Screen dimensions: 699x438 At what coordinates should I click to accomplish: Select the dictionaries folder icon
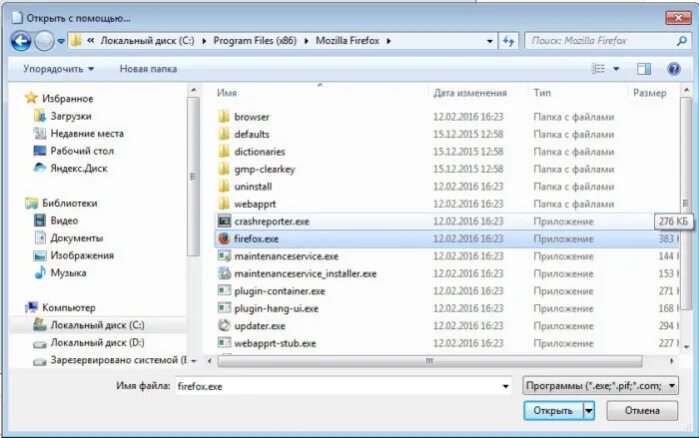tap(224, 151)
